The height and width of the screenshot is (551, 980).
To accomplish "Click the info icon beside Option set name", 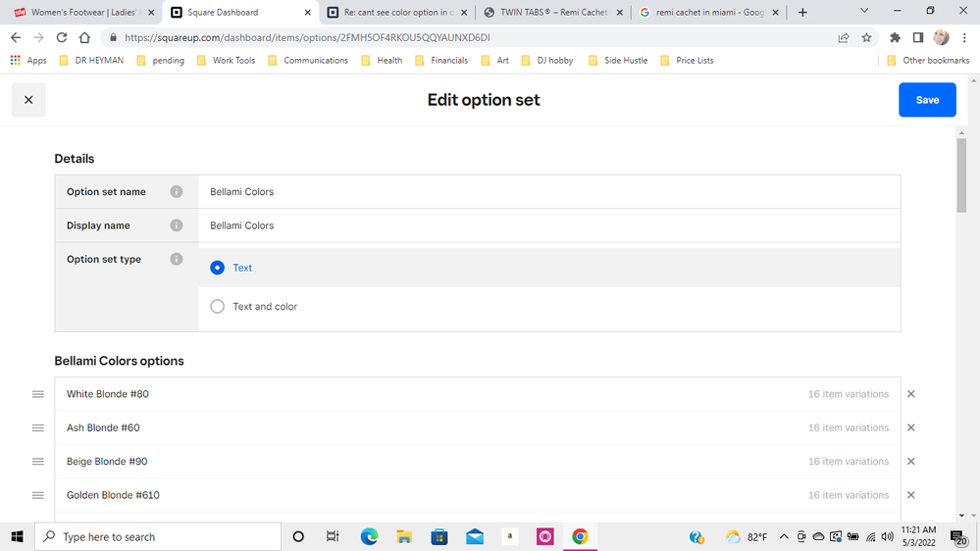I will 177,192.
